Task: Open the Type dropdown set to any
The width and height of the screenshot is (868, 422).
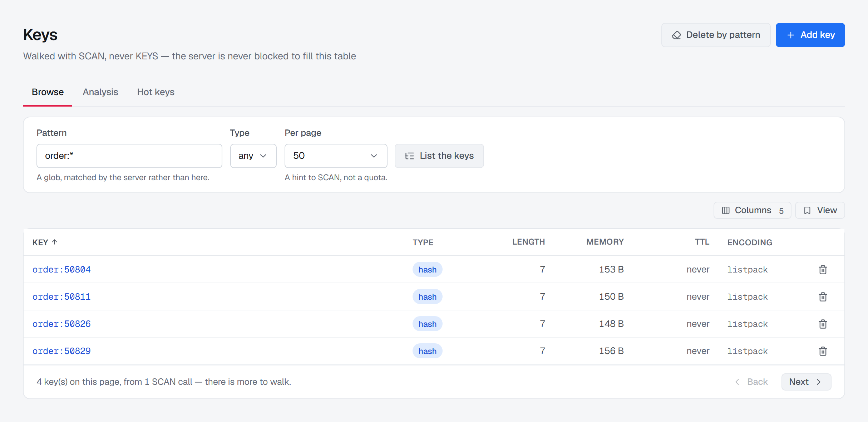Action: click(253, 156)
